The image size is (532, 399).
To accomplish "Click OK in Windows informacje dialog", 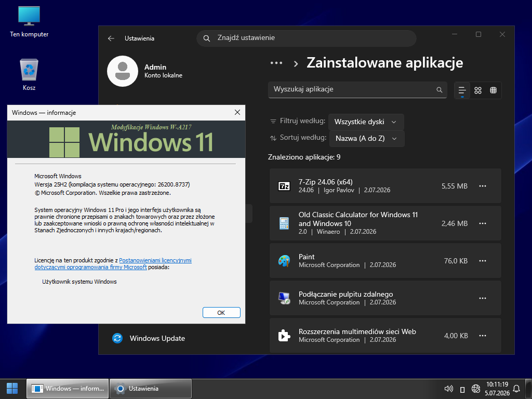I will click(x=221, y=312).
